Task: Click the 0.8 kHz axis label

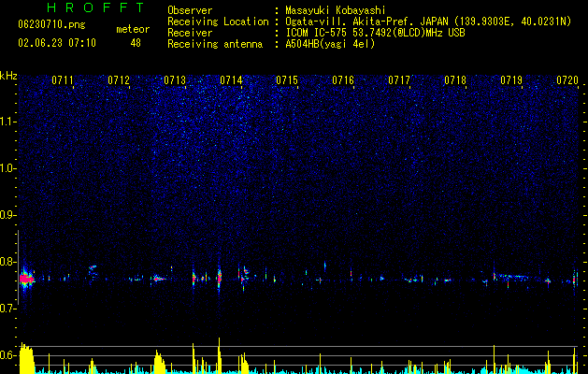Action: (x=8, y=262)
